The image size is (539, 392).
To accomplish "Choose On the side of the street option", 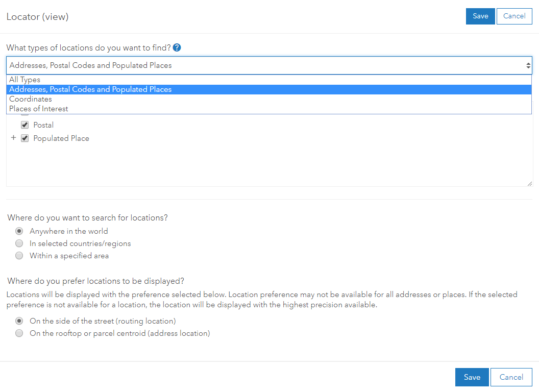I will (x=19, y=321).
